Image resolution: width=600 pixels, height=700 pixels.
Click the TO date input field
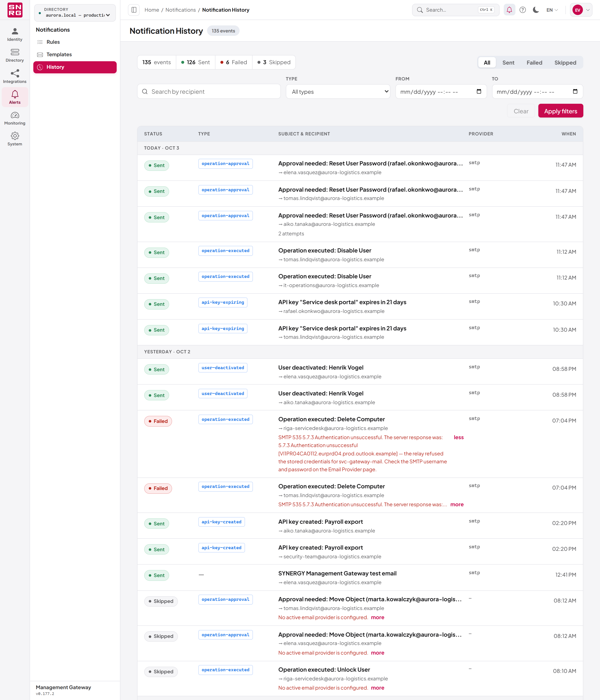coord(537,91)
